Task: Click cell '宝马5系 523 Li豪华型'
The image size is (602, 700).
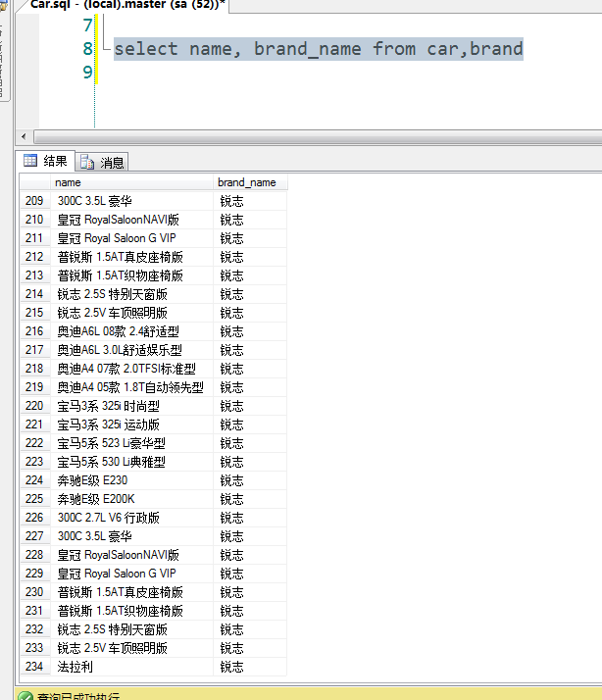Action: click(x=131, y=443)
